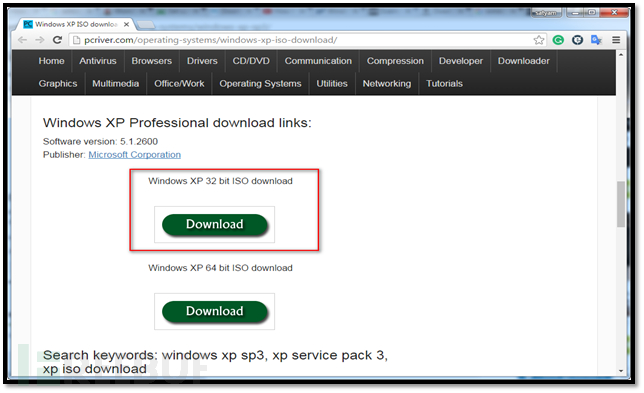The width and height of the screenshot is (644, 393).
Task: Bookmark page using the star icon
Action: point(539,40)
